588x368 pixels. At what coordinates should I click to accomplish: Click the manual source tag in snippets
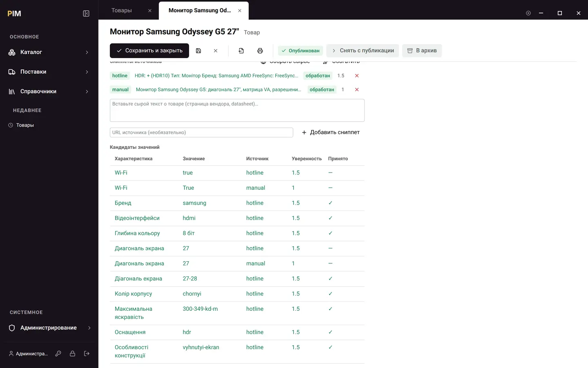[120, 90]
